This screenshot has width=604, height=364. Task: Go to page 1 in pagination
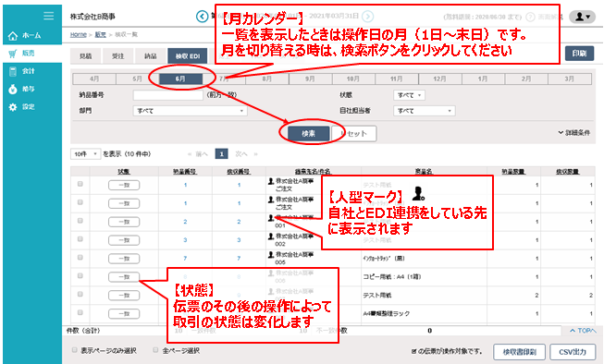click(221, 154)
